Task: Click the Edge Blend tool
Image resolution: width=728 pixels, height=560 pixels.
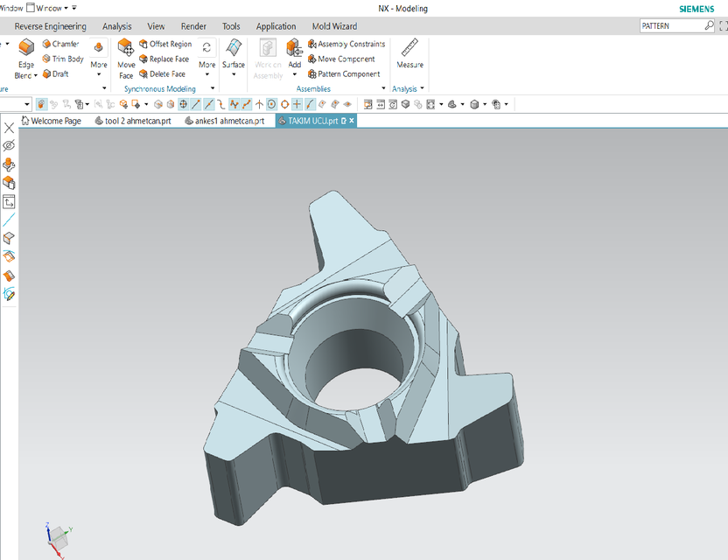Action: [24, 59]
